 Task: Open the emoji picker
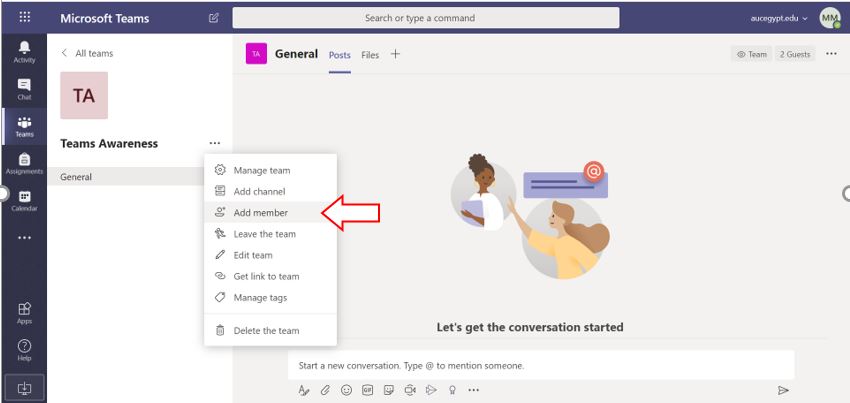tap(346, 390)
